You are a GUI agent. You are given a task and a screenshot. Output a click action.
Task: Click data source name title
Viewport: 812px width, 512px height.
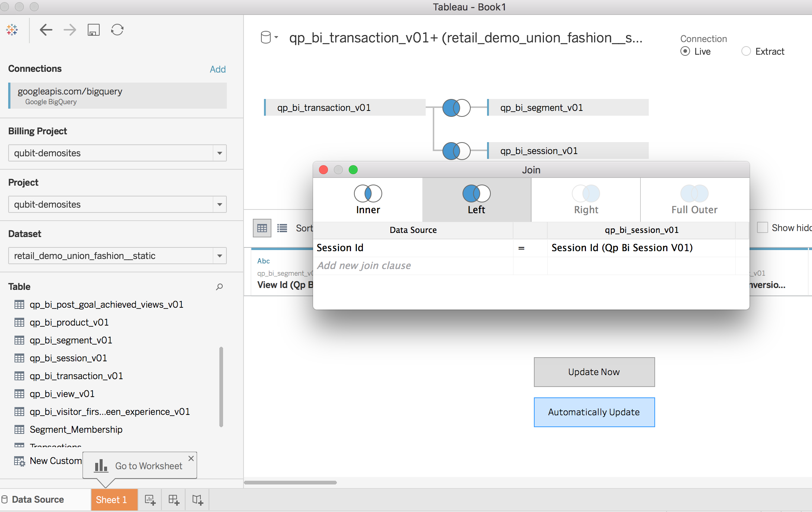click(x=466, y=38)
